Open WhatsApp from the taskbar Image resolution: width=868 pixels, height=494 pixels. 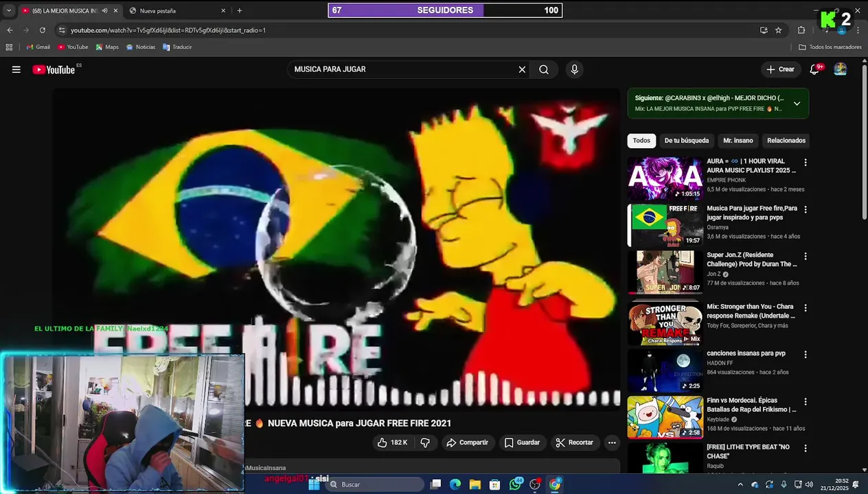pyautogui.click(x=516, y=484)
